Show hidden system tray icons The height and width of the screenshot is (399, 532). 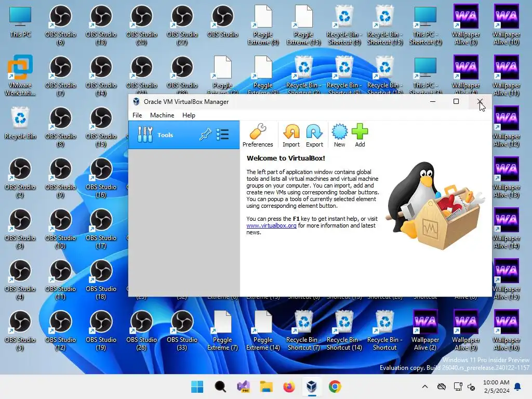coord(425,387)
